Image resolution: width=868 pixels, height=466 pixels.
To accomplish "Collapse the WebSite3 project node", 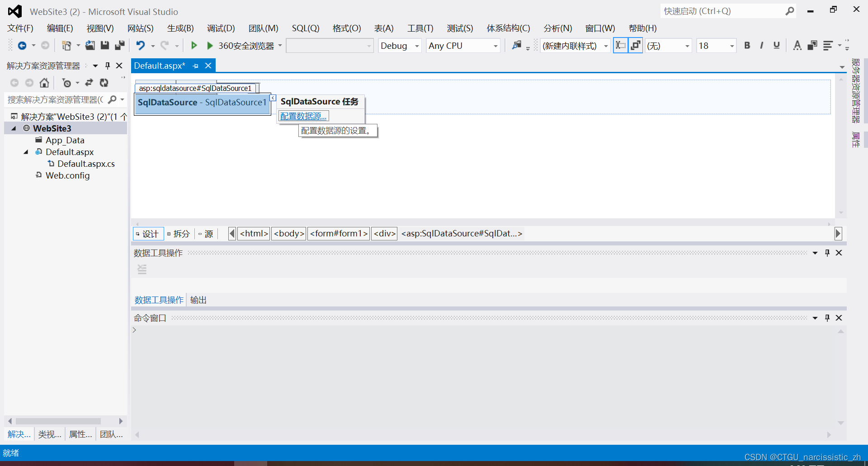I will 14,128.
